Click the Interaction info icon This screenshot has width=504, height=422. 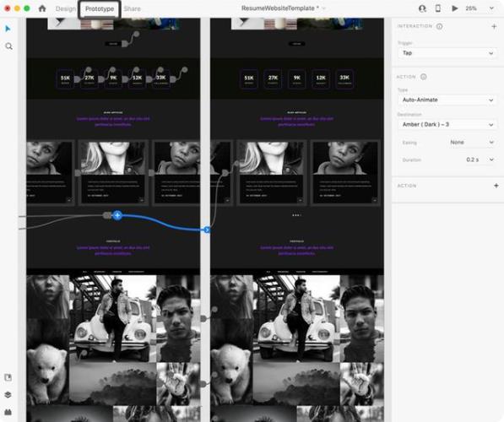tap(439, 26)
